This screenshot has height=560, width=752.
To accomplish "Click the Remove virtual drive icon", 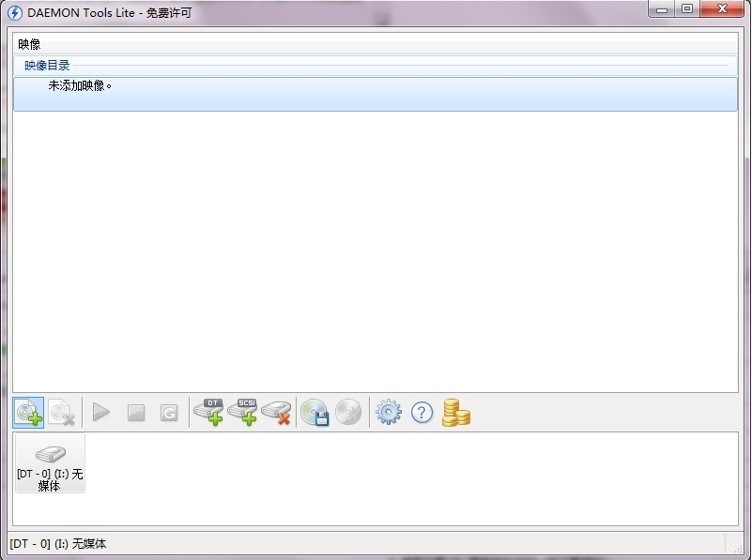I will point(276,413).
